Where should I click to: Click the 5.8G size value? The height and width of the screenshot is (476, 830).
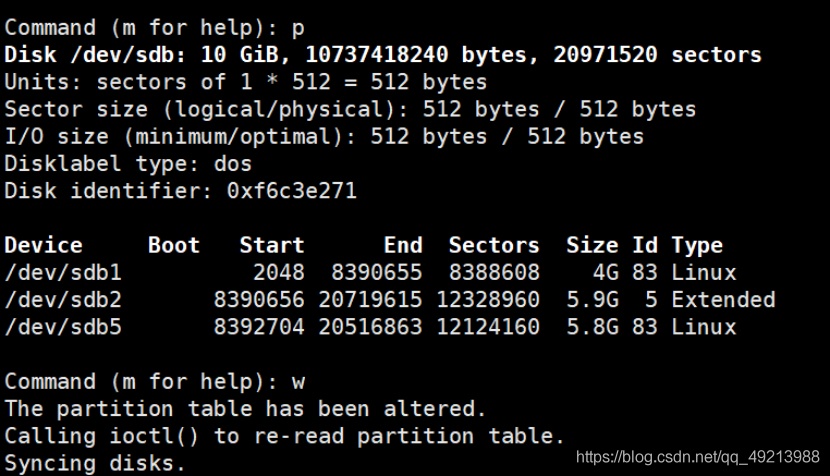(592, 327)
